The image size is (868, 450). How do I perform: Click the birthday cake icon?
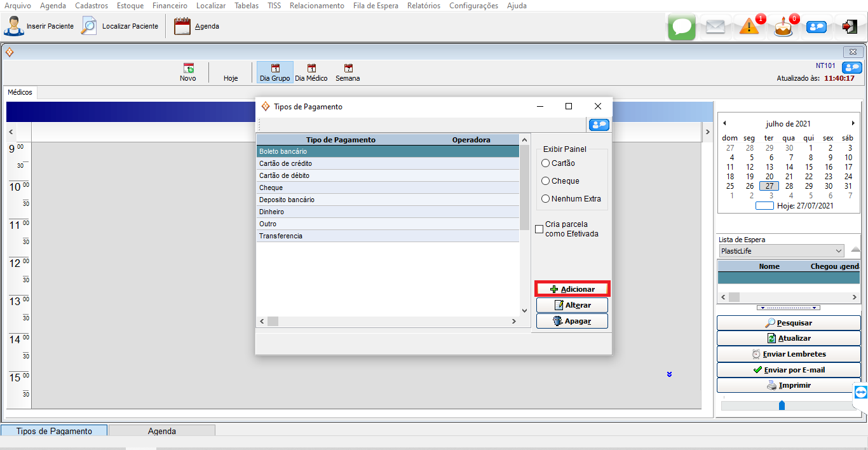coord(783,27)
